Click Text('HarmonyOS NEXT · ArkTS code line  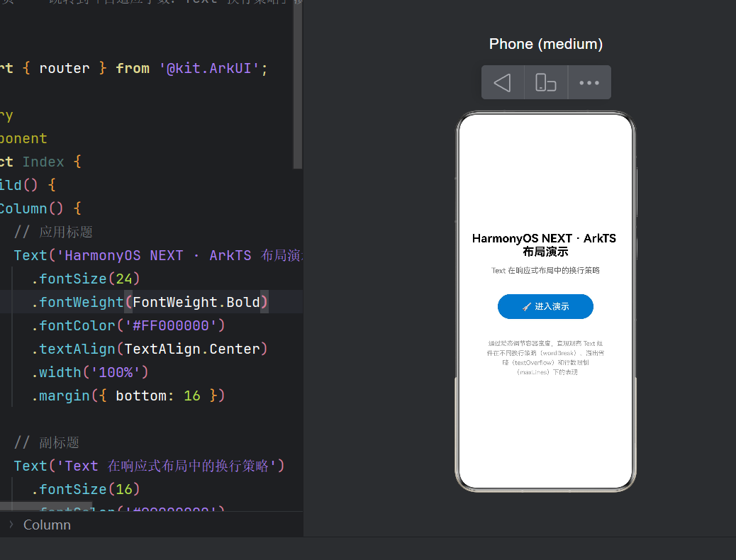point(158,255)
